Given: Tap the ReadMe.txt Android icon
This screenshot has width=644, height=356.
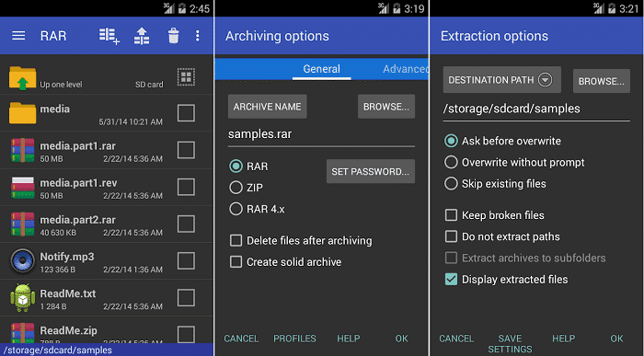Looking at the screenshot, I should click(x=23, y=298).
